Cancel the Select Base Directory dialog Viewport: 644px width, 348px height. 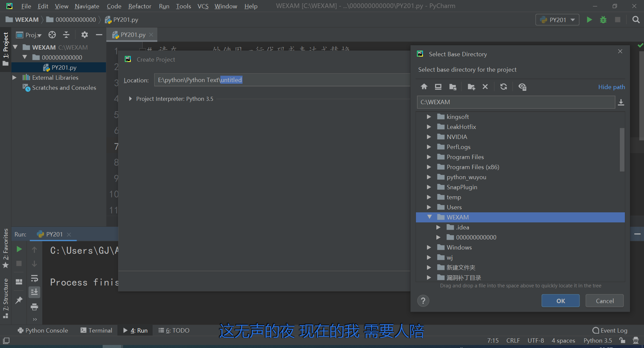point(605,301)
